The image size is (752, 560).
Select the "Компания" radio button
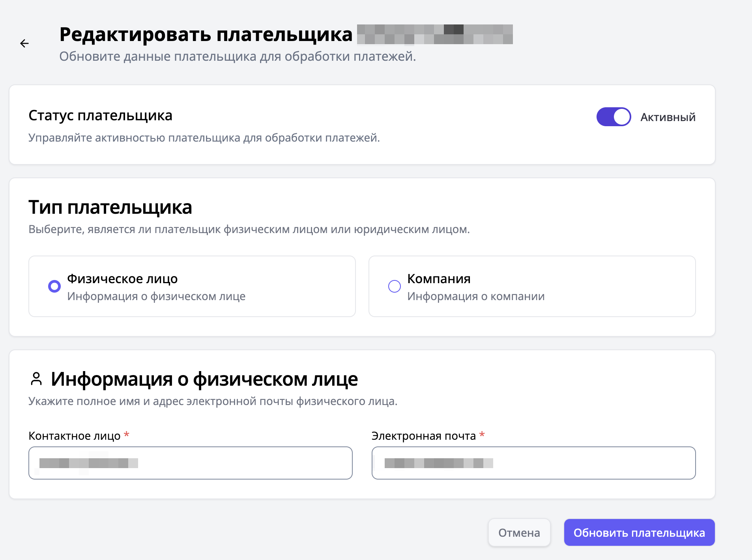coord(395,286)
